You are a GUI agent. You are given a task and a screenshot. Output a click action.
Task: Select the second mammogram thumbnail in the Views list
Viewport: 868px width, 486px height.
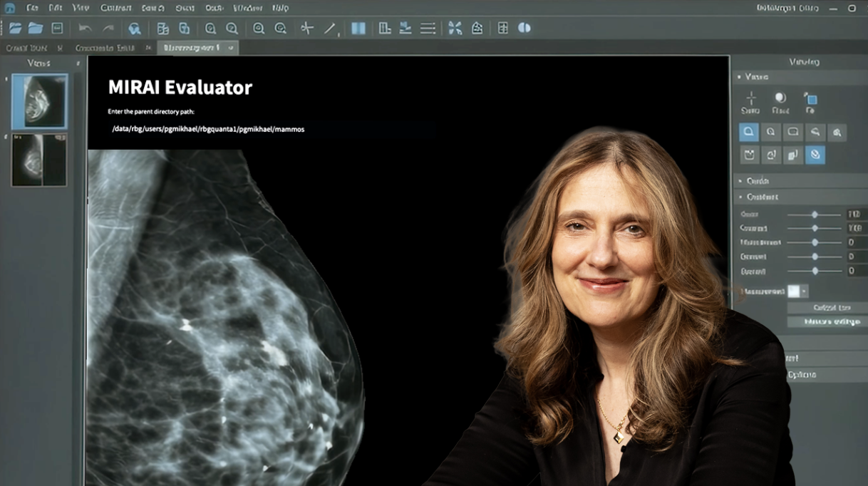point(39,160)
